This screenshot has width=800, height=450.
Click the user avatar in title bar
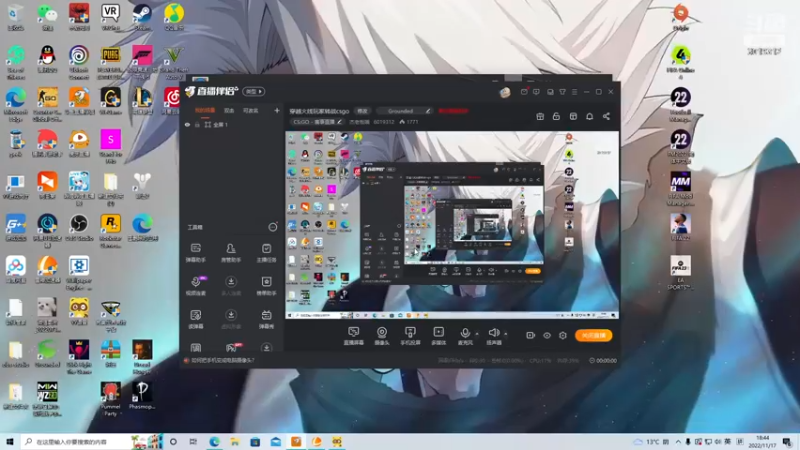click(505, 92)
